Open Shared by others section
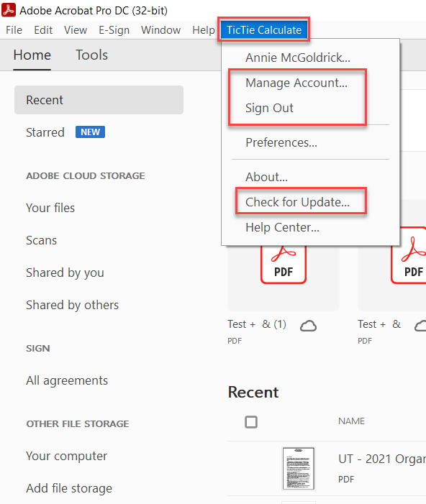The width and height of the screenshot is (426, 504). click(x=73, y=305)
